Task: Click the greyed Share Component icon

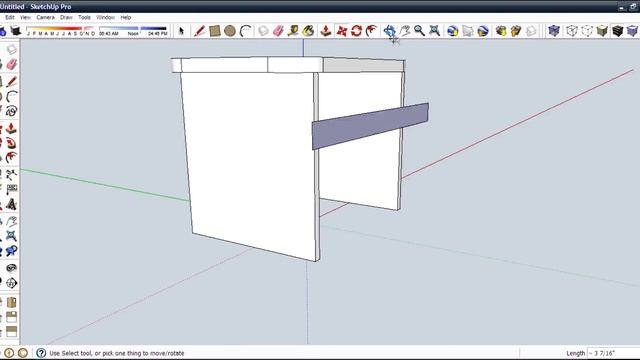Action: coord(531,31)
